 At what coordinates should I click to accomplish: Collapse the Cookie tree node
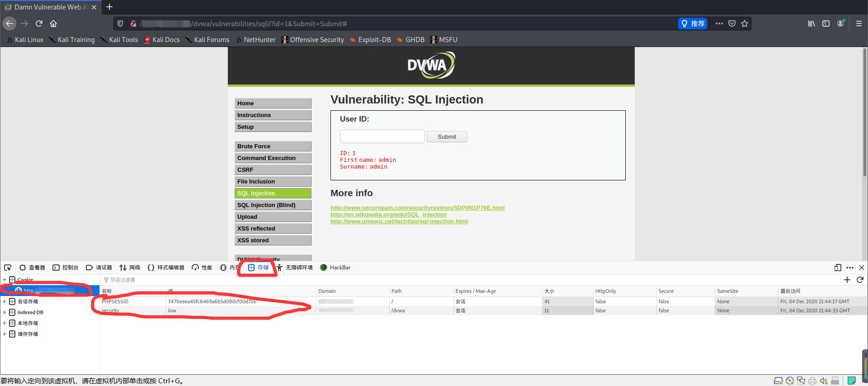5,280
